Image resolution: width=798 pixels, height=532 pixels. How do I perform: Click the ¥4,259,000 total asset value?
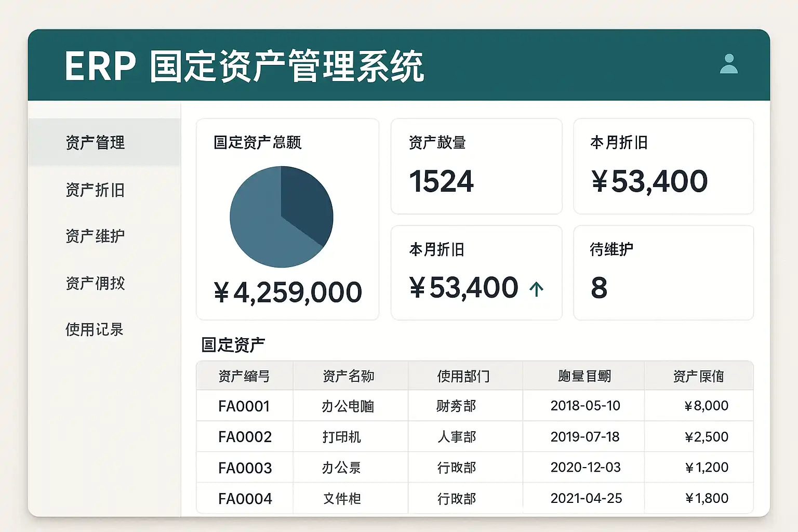[287, 292]
